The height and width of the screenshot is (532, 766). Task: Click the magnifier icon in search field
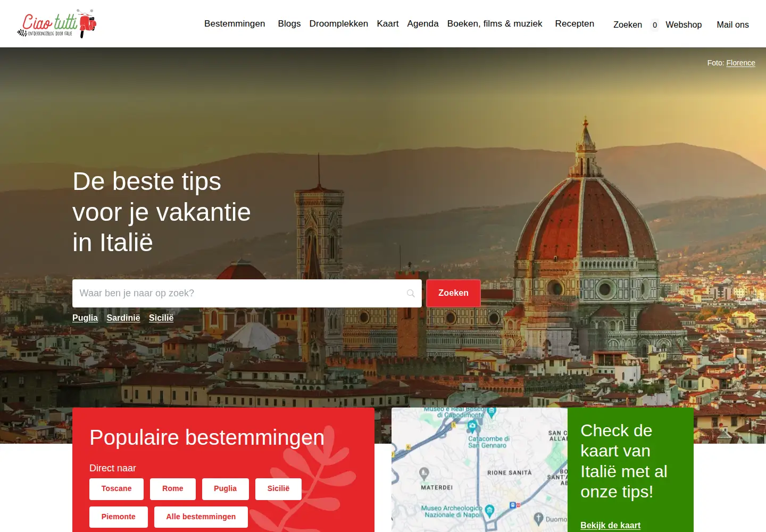click(x=411, y=293)
